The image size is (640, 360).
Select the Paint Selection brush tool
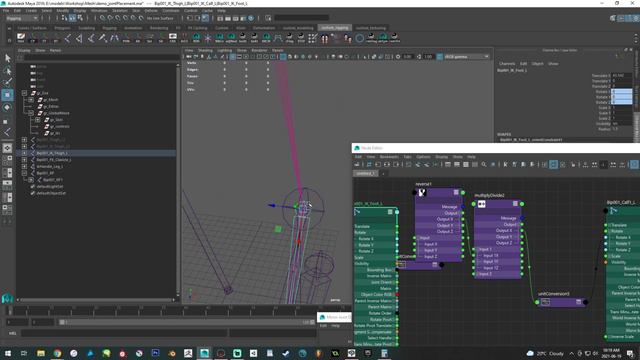click(x=7, y=82)
